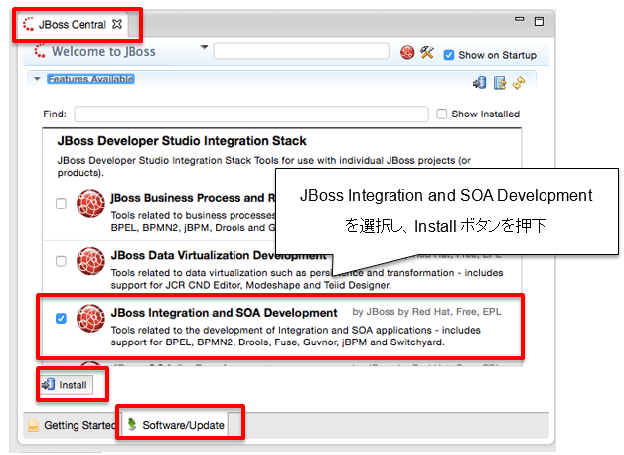Click the Features Available label

point(91,79)
